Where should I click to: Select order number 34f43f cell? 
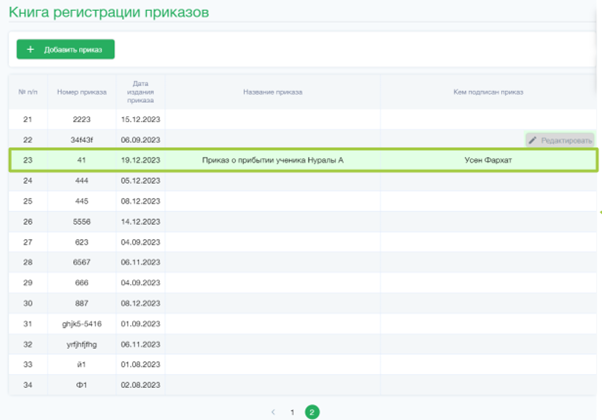point(81,140)
